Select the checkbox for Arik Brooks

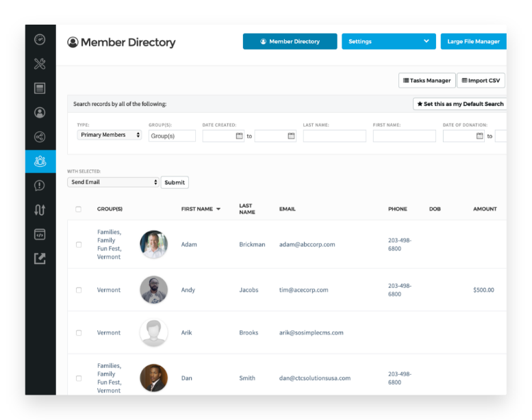tap(79, 333)
